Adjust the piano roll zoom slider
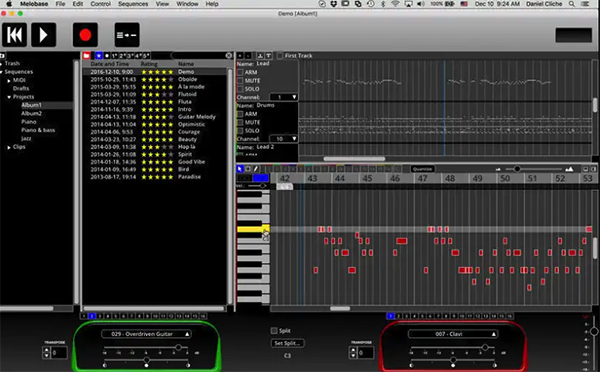 pyautogui.click(x=517, y=169)
